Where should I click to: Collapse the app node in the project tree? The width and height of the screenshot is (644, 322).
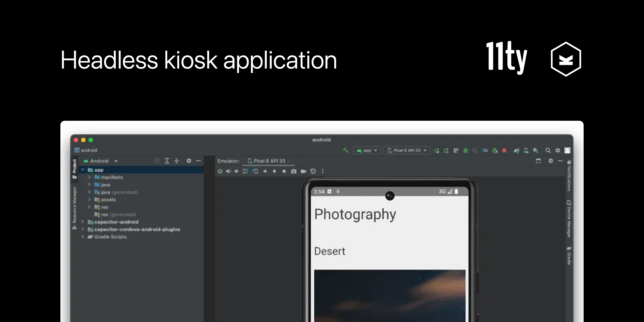click(83, 170)
